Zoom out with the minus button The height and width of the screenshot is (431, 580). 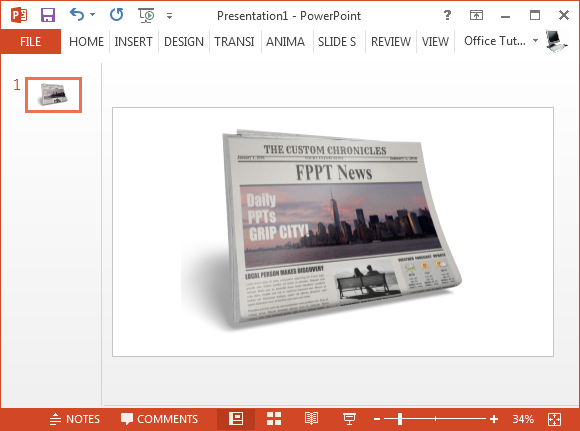point(377,419)
